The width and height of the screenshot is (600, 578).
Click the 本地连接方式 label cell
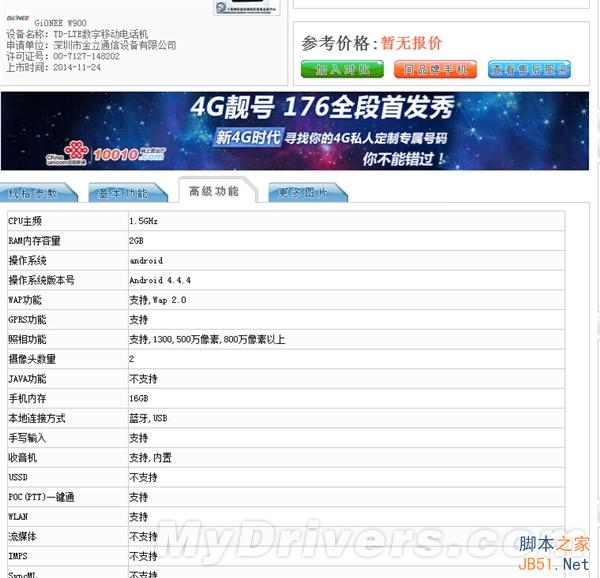point(68,418)
